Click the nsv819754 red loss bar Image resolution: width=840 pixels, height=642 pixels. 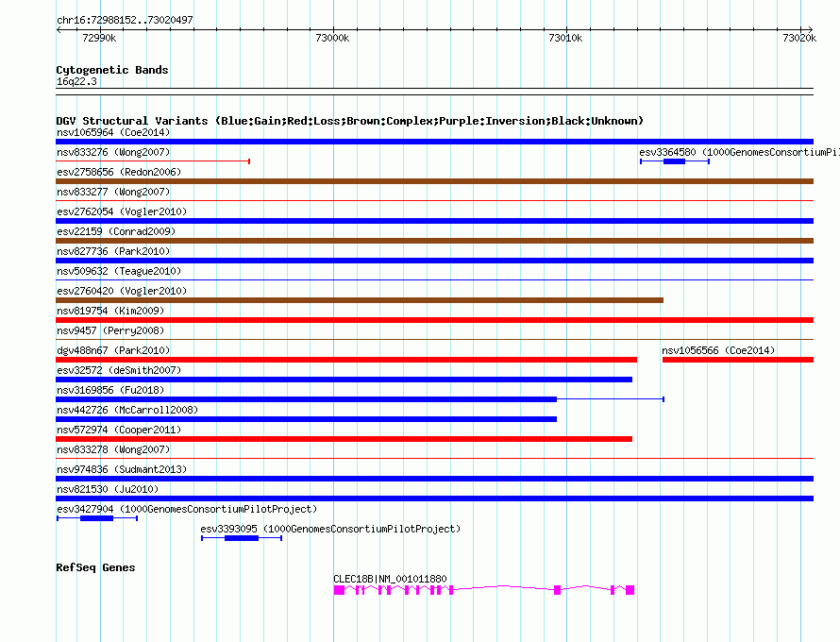click(x=434, y=320)
